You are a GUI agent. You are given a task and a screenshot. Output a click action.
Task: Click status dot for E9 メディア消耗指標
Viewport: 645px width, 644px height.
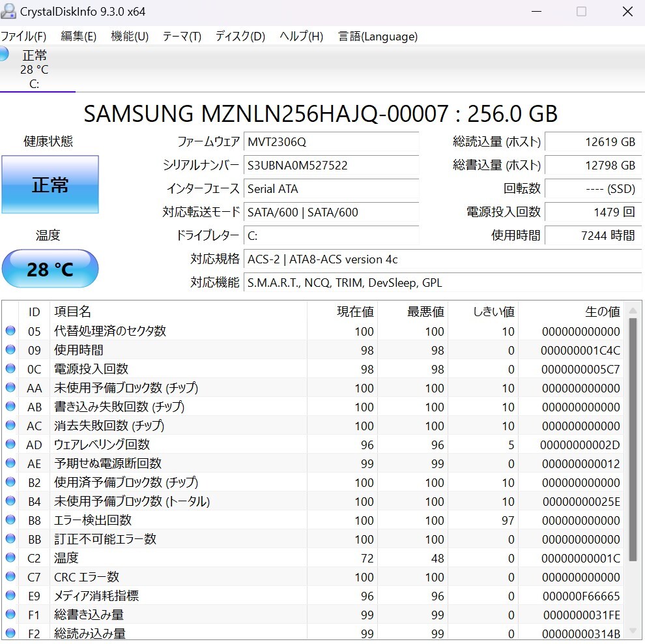[10, 596]
